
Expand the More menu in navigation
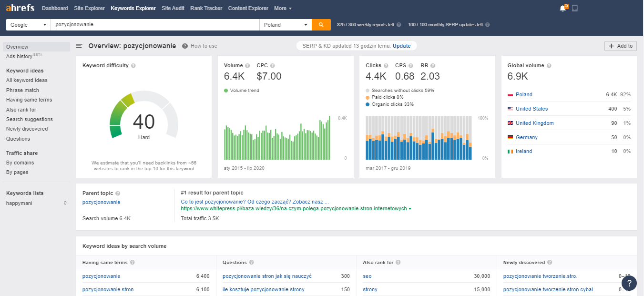[x=283, y=8]
